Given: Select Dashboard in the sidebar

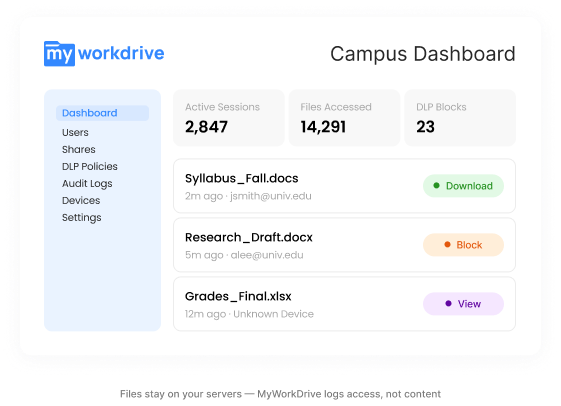Looking at the screenshot, I should pos(102,113).
